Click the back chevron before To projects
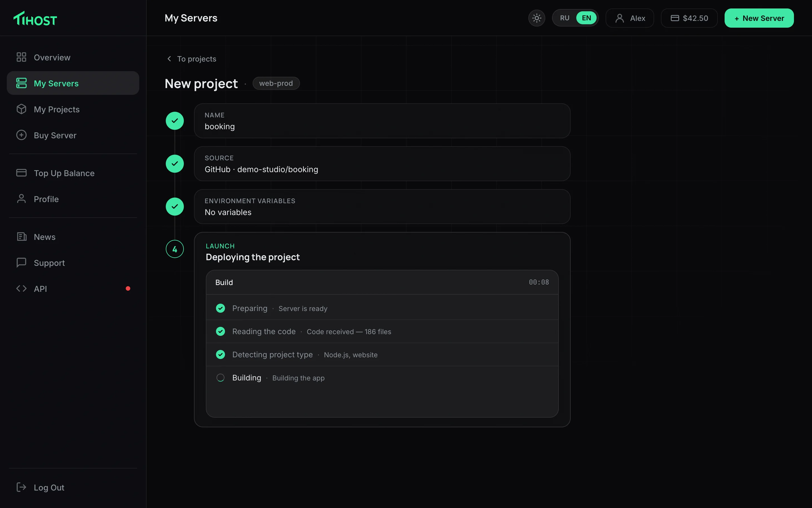The width and height of the screenshot is (812, 508). [169, 59]
